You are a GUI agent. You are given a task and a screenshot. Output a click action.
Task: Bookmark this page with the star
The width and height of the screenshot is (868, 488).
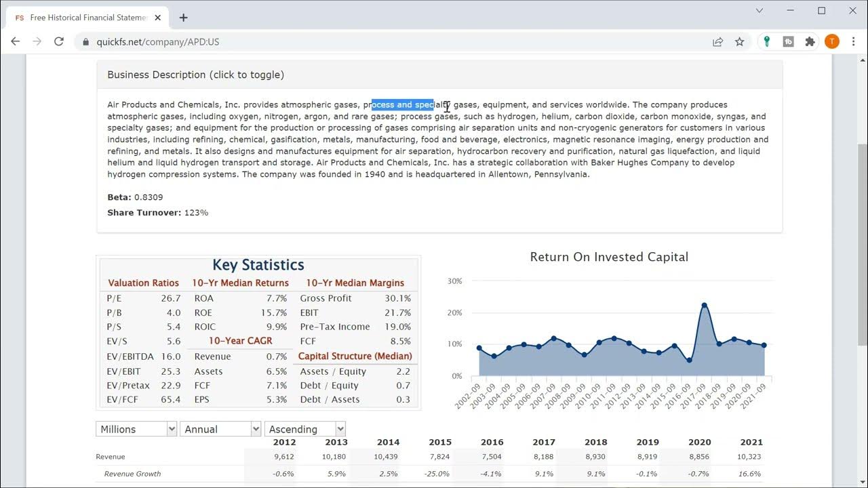click(x=739, y=41)
